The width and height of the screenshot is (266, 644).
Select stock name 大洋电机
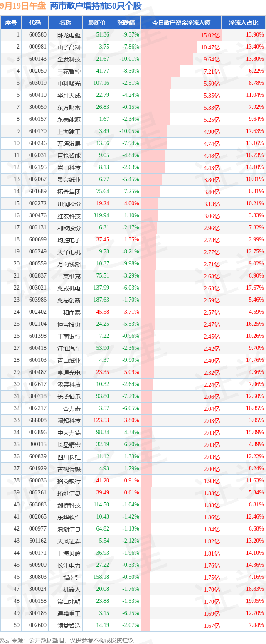point(69,252)
